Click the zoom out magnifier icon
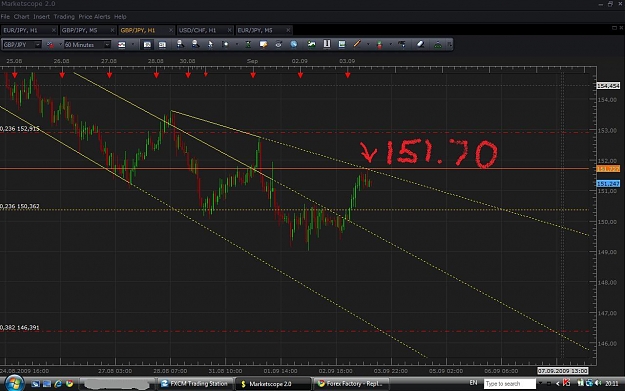Screen dimensions: 625x391 [195, 44]
